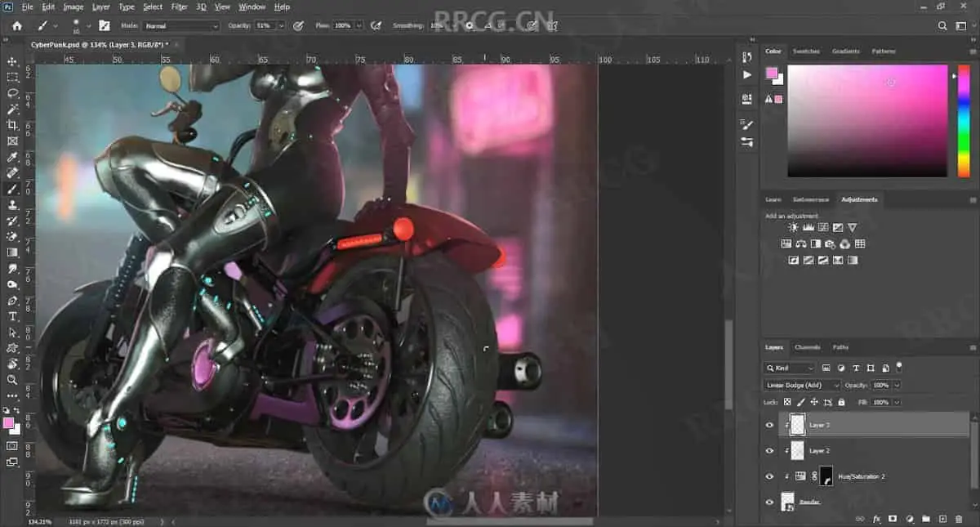
Task: Open the Filter menu
Action: [x=179, y=7]
